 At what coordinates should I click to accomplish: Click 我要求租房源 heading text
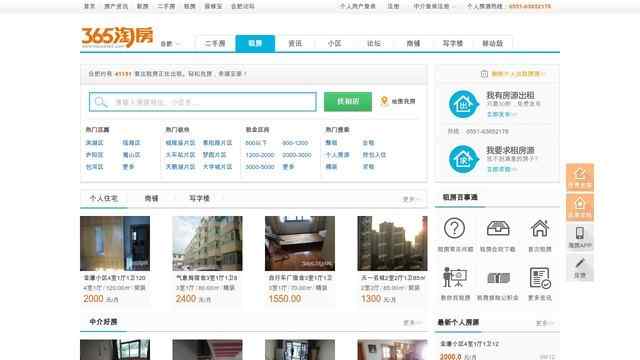(510, 150)
